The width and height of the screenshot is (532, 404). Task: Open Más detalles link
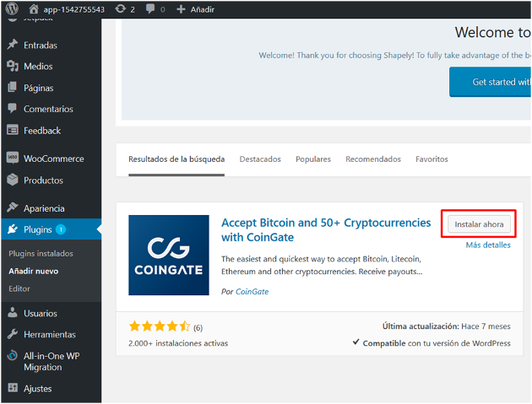pos(488,245)
